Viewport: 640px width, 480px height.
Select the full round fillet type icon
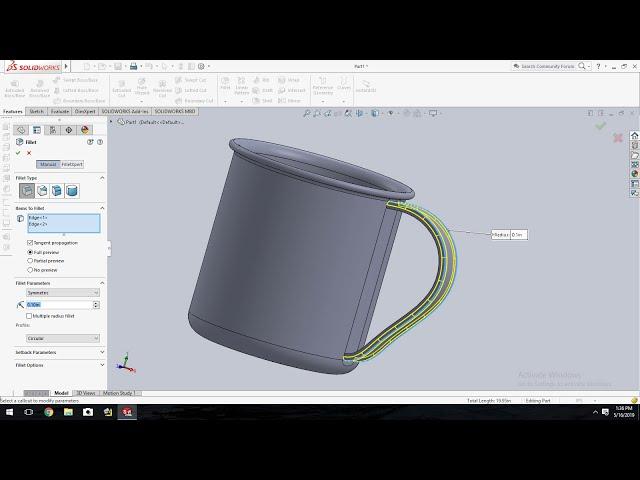(71, 190)
